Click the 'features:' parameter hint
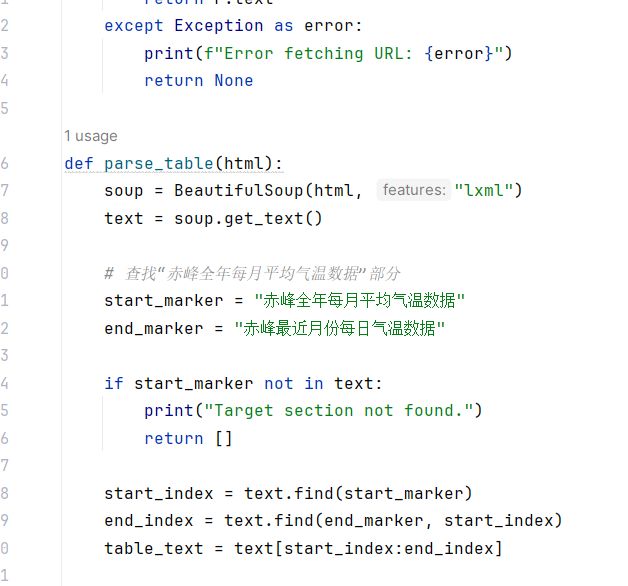Image resolution: width=628 pixels, height=586 pixels. pos(414,190)
